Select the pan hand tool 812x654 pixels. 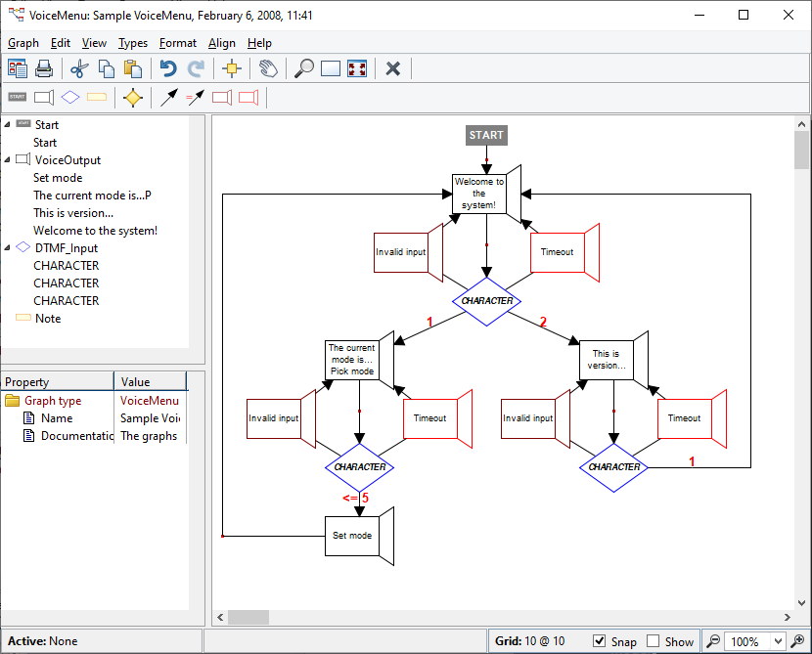267,68
